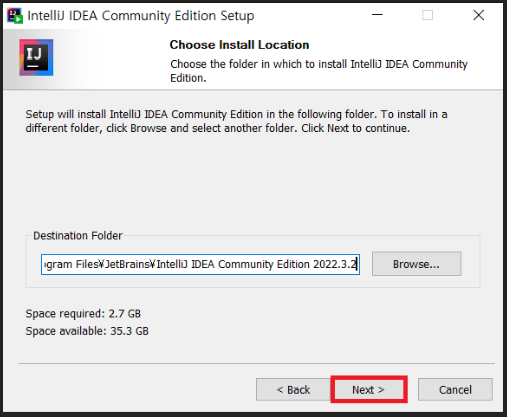Click the Destination Folder path input field

pos(200,264)
